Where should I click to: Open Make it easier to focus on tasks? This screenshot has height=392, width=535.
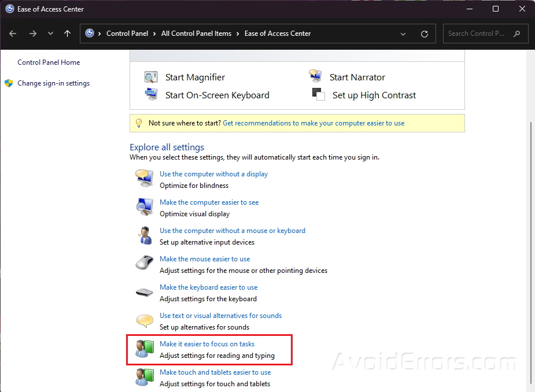[x=207, y=344]
